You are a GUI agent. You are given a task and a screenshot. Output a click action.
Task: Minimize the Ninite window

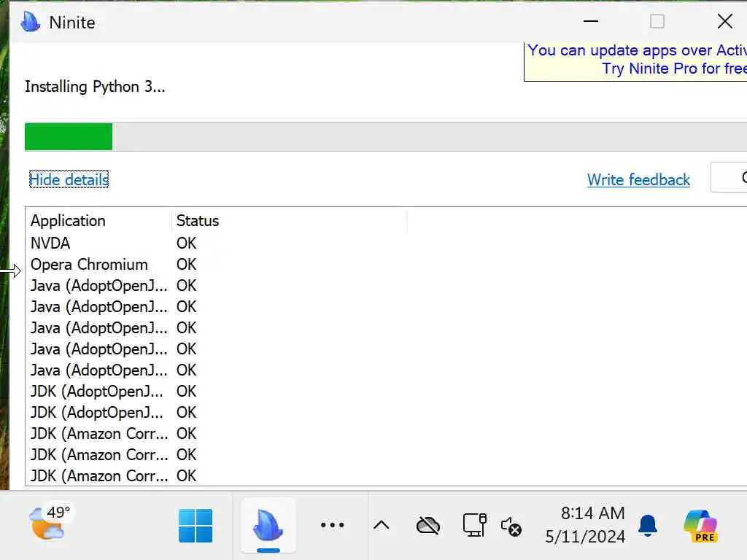coord(591,21)
